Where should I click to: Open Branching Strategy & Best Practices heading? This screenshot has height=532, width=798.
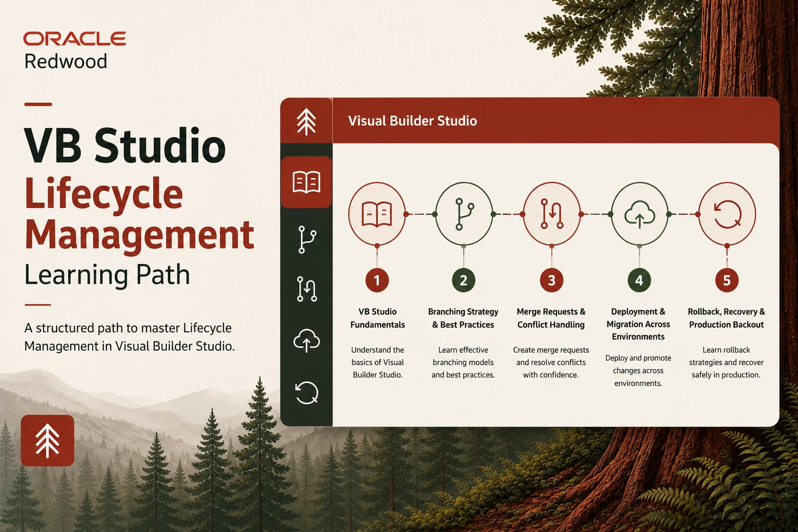click(463, 318)
